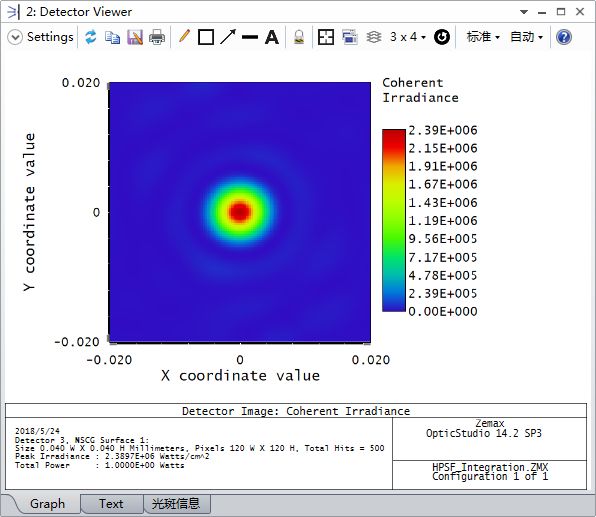Select the rectangle drawing tool
The width and height of the screenshot is (596, 517).
click(x=206, y=37)
